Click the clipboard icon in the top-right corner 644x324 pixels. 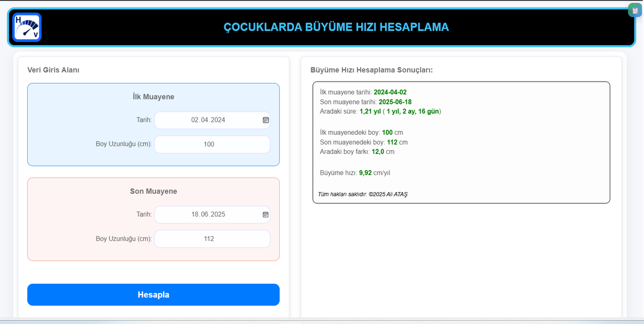[634, 10]
